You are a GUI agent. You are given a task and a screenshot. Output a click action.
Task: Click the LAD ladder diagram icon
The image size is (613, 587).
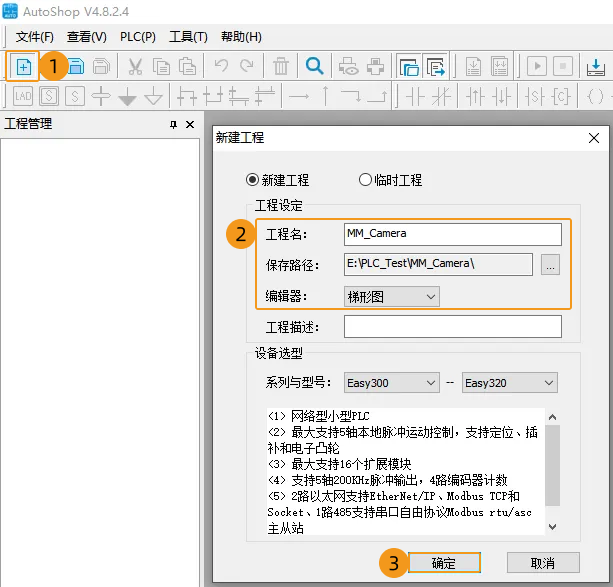tap(21, 96)
